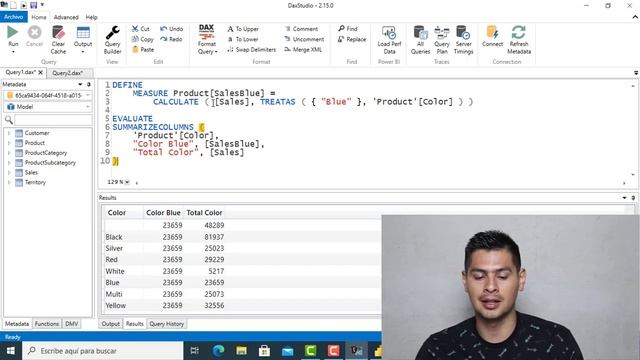Open the Query Builder
The width and height of the screenshot is (640, 360).
(x=112, y=40)
